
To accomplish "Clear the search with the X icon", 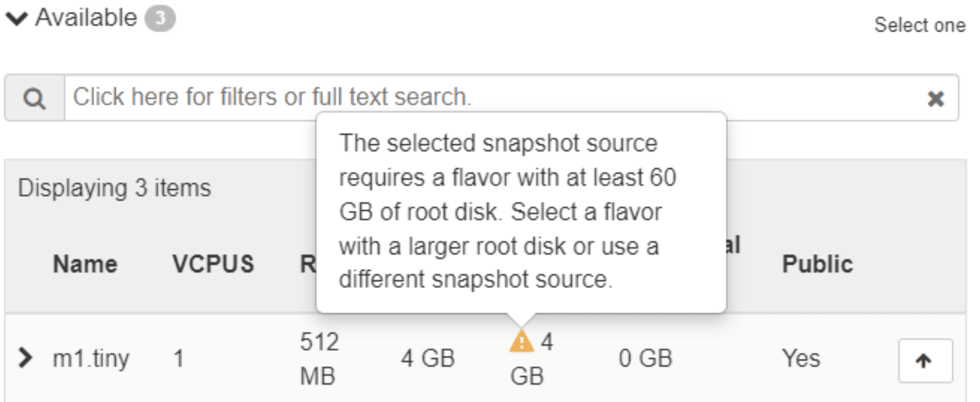I will pos(936,98).
